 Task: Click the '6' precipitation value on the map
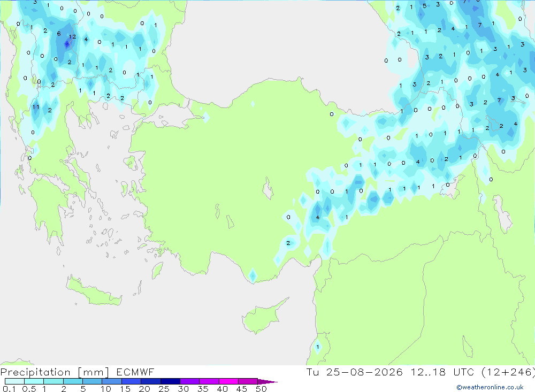(x=59, y=34)
